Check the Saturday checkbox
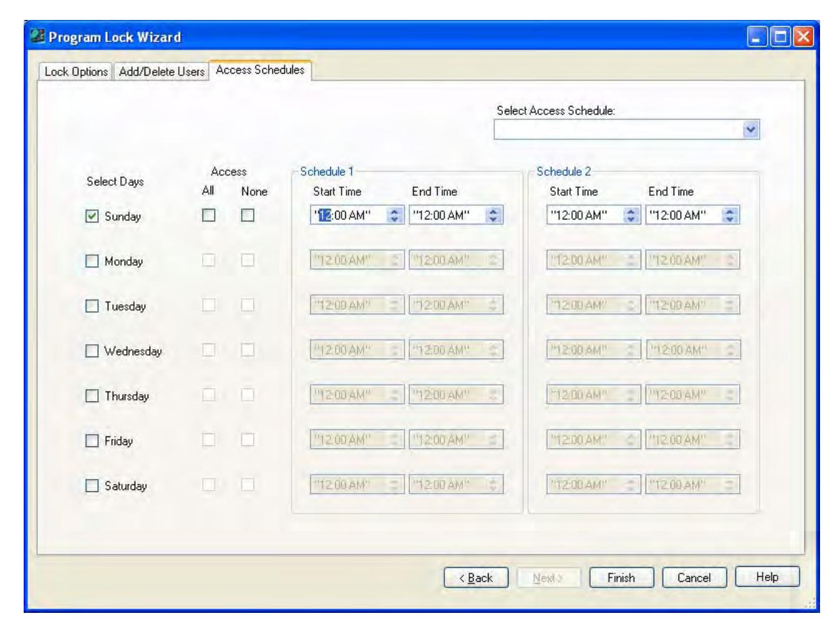Screen dimensions: 840x631 point(92,485)
